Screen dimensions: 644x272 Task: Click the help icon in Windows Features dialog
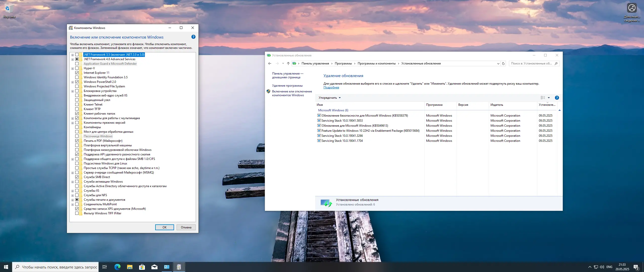pyautogui.click(x=193, y=37)
